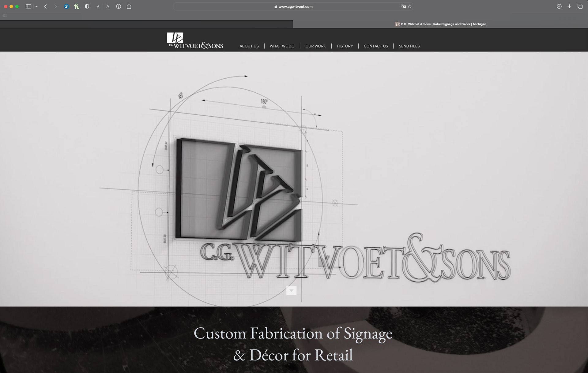The image size is (588, 373).
Task: Toggle the Safari sidebar
Action: [28, 6]
